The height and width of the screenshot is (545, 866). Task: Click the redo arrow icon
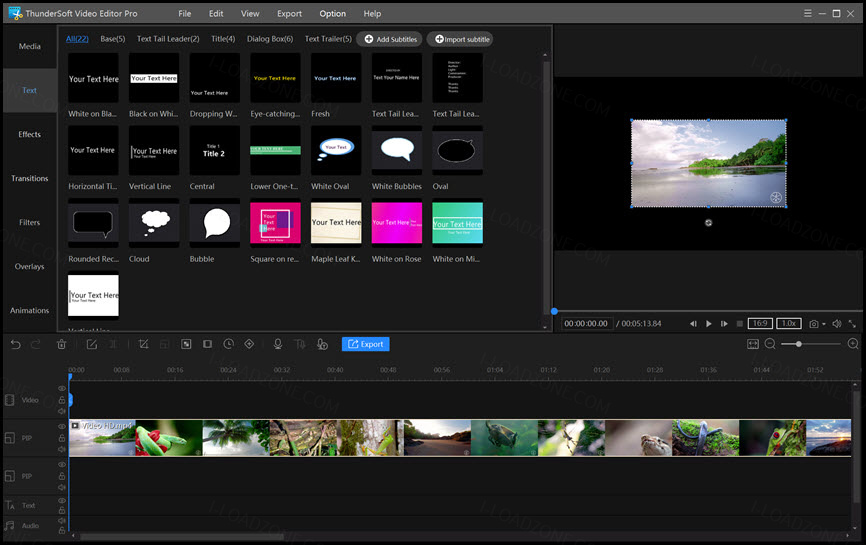point(36,345)
